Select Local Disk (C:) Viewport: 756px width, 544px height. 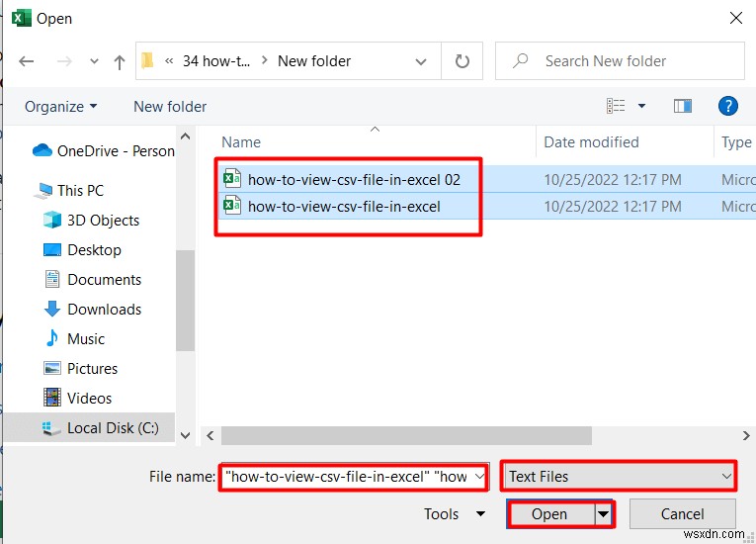pyautogui.click(x=113, y=428)
